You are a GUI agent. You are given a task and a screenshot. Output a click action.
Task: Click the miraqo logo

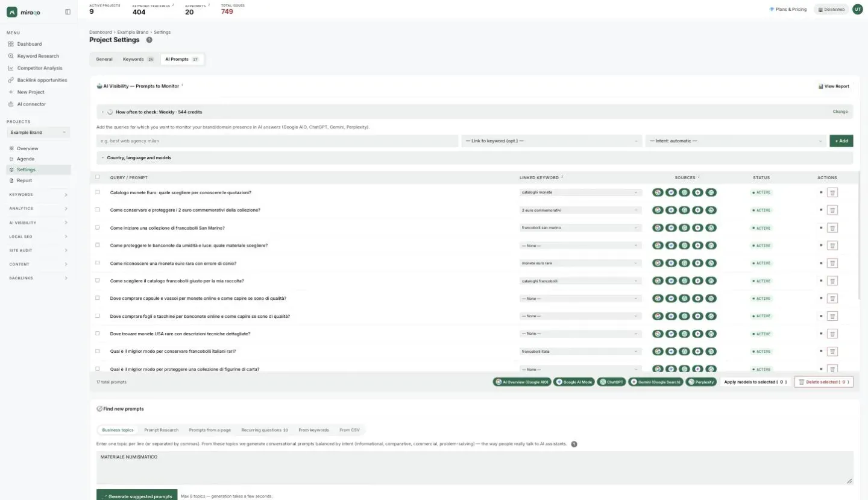click(x=22, y=12)
